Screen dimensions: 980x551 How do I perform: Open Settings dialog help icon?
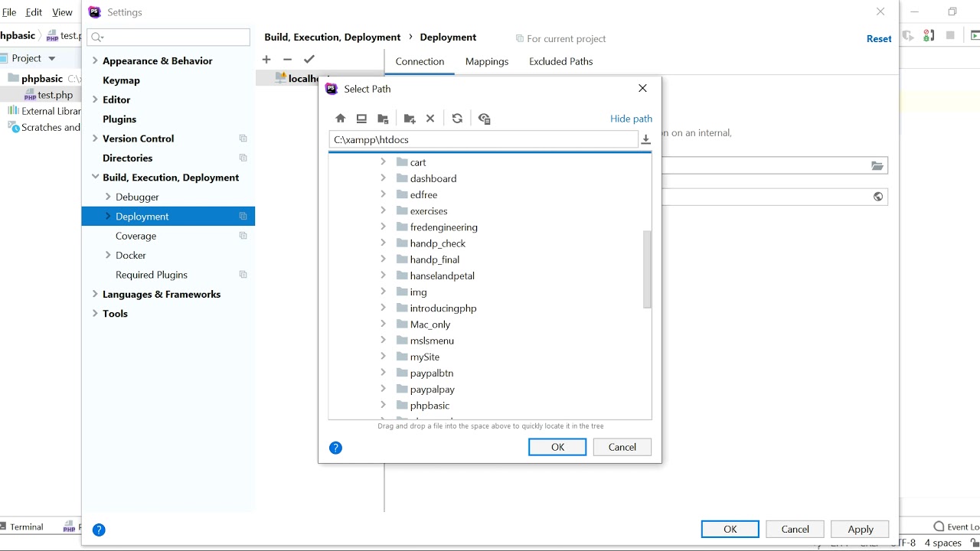(x=99, y=530)
